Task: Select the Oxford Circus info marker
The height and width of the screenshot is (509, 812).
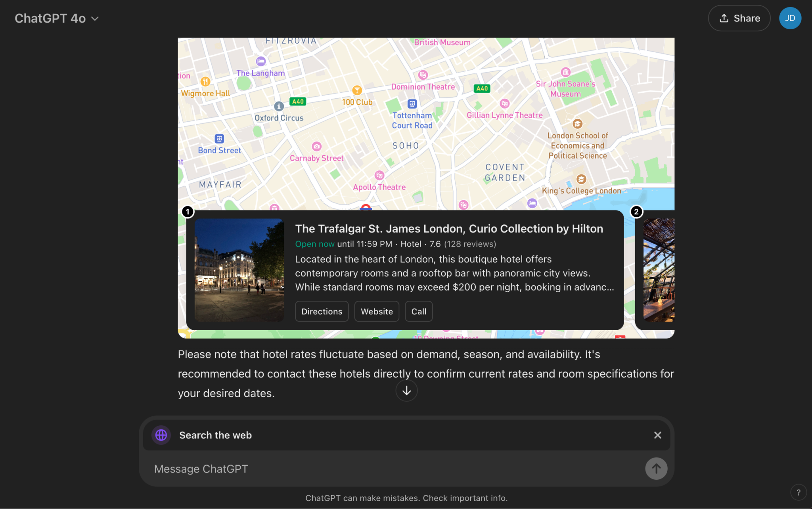Action: [x=279, y=106]
